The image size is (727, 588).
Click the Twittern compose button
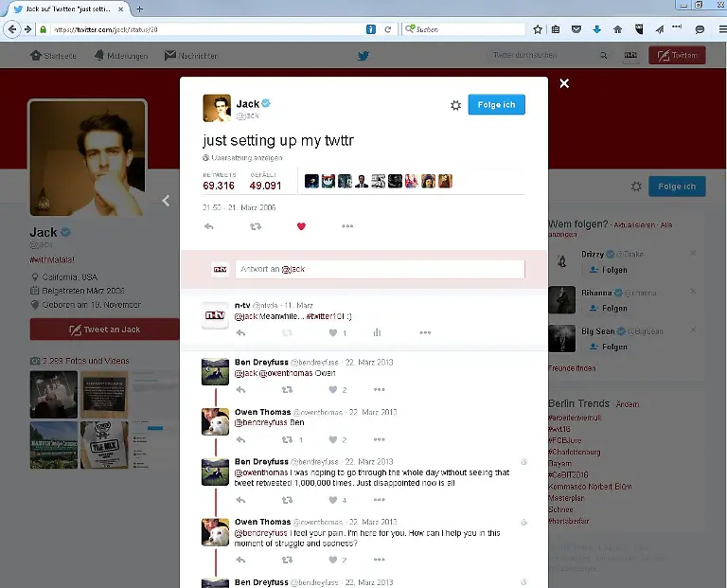(677, 55)
